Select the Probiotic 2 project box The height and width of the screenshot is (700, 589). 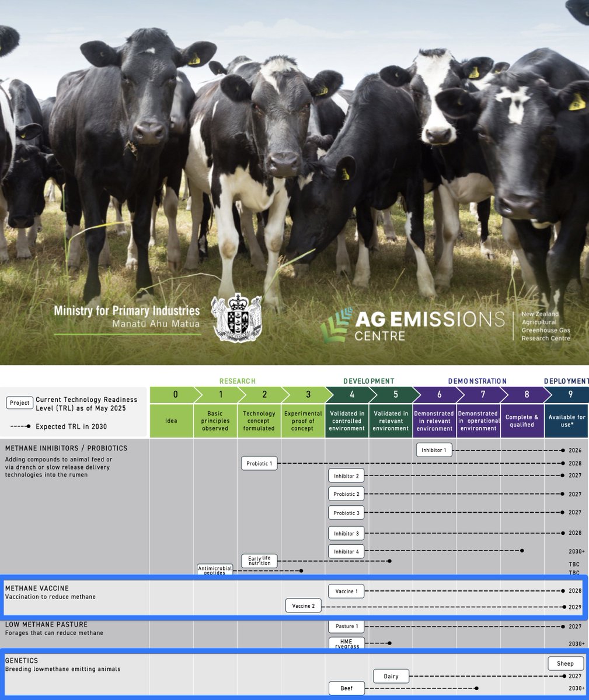(x=347, y=494)
